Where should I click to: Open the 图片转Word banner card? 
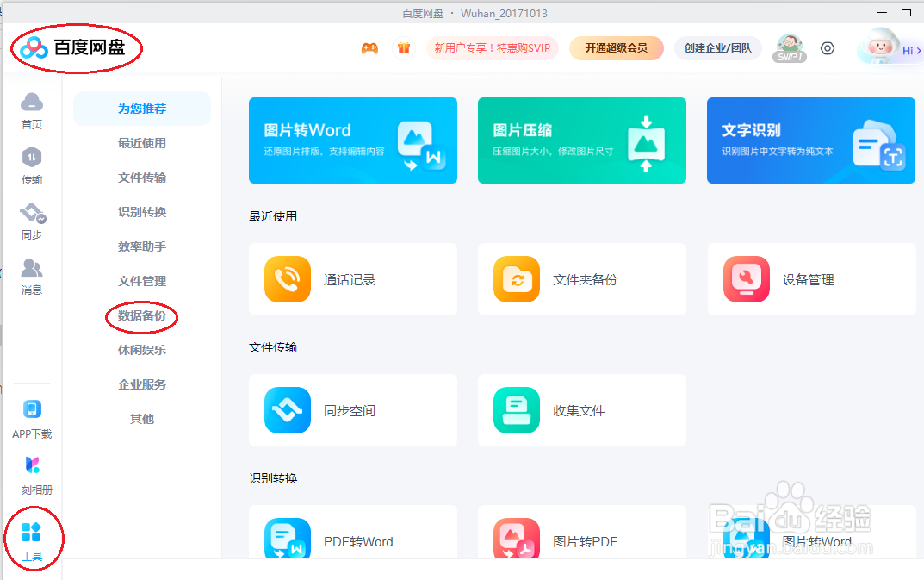pyautogui.click(x=353, y=140)
